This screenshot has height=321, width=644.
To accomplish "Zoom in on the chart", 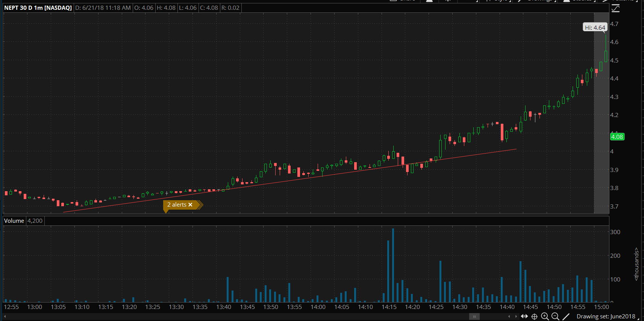I will [545, 316].
